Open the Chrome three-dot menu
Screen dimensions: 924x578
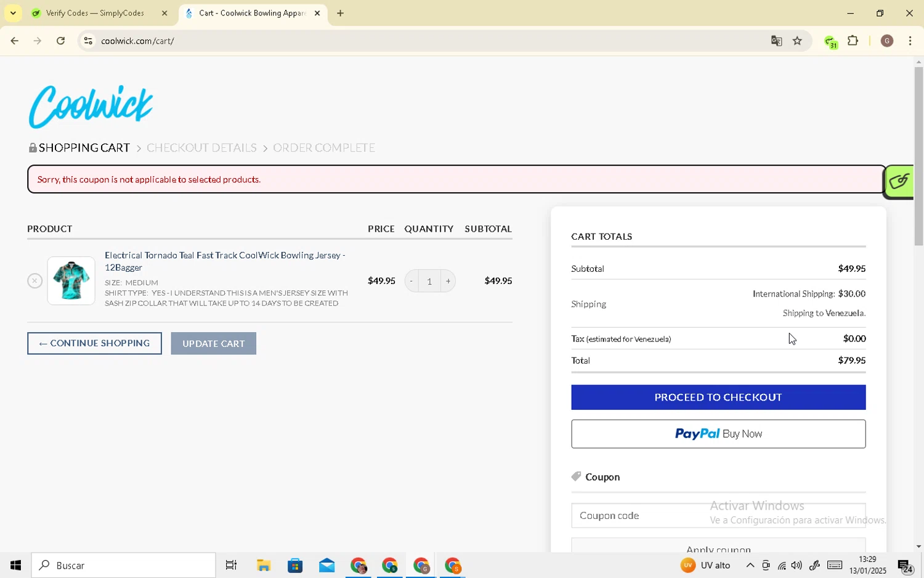point(910,41)
